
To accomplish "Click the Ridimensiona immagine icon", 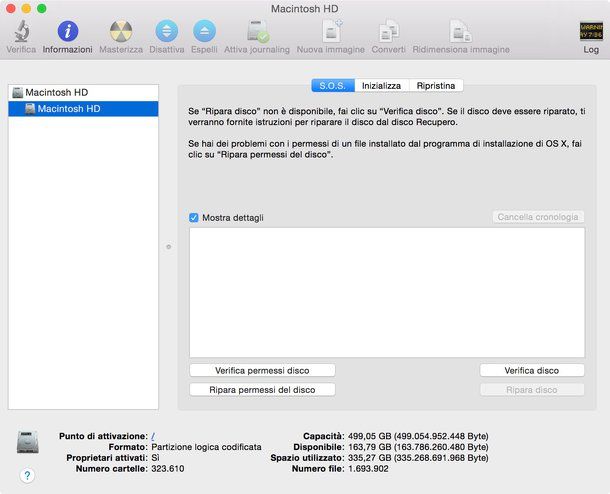I will pyautogui.click(x=461, y=31).
